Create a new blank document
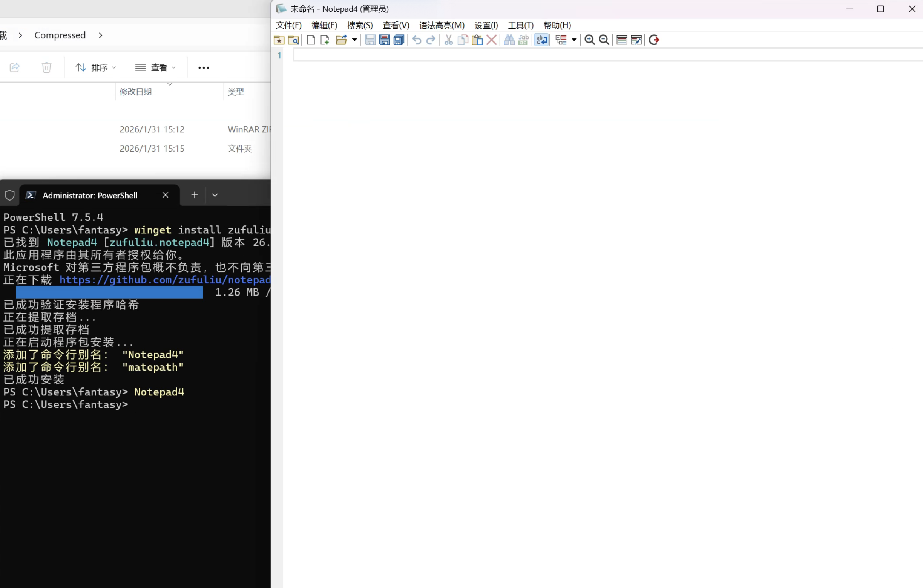This screenshot has width=923, height=588. 311,40
